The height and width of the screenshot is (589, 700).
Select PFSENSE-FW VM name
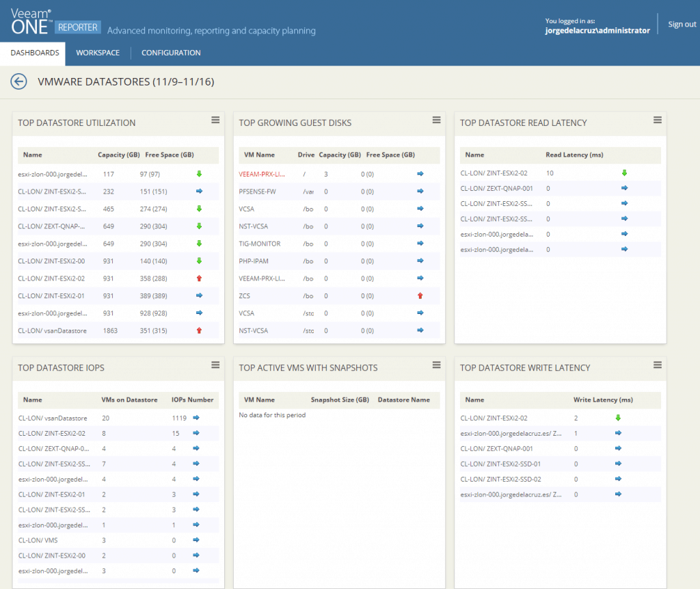click(257, 192)
